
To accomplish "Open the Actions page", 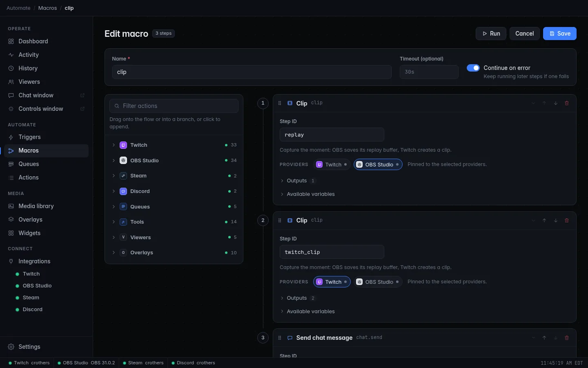I will pos(46,177).
